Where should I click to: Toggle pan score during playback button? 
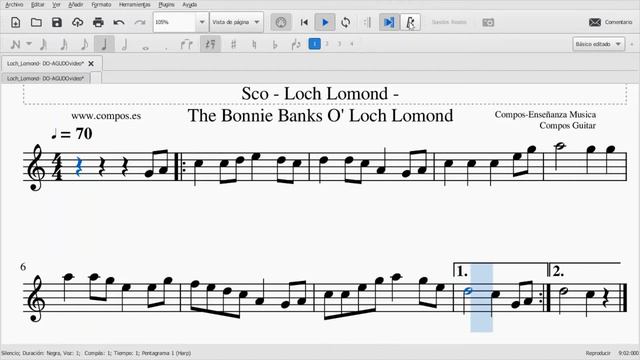point(389,22)
